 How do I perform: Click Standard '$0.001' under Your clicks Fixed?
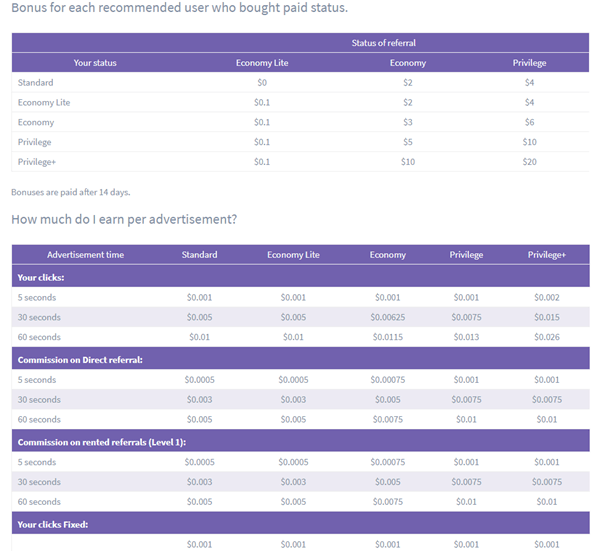pyautogui.click(x=199, y=544)
